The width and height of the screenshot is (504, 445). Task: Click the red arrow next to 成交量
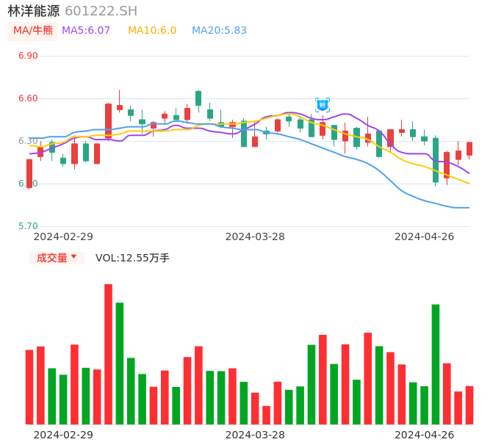[x=73, y=257]
